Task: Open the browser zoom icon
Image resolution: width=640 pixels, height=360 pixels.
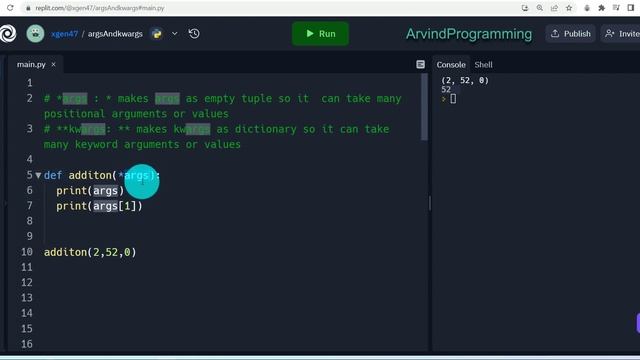Action: [540, 8]
